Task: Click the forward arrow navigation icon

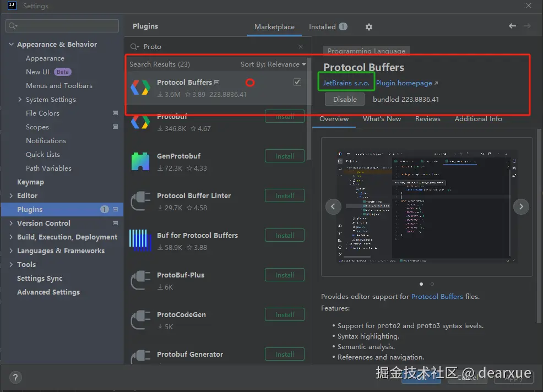Action: [528, 26]
